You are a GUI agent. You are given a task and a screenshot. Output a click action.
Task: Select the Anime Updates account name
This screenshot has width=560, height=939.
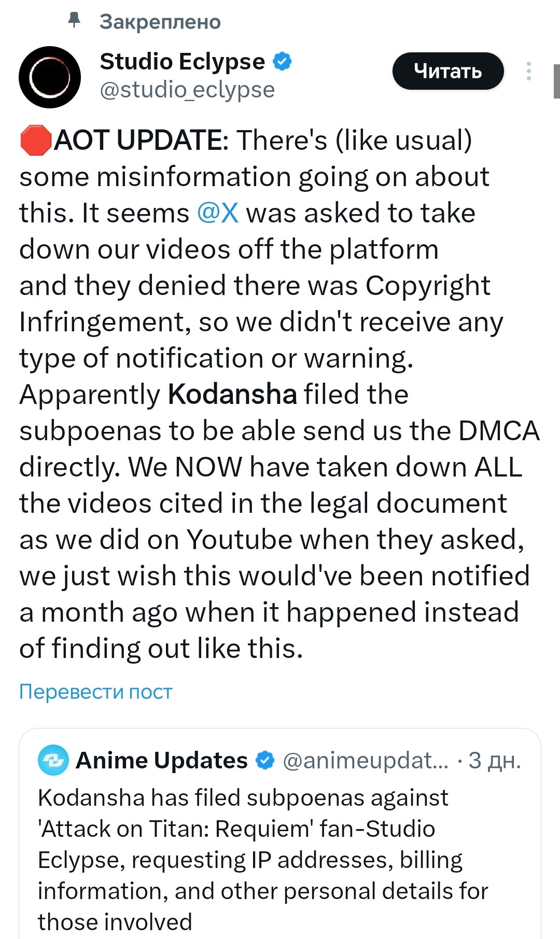[x=162, y=760]
